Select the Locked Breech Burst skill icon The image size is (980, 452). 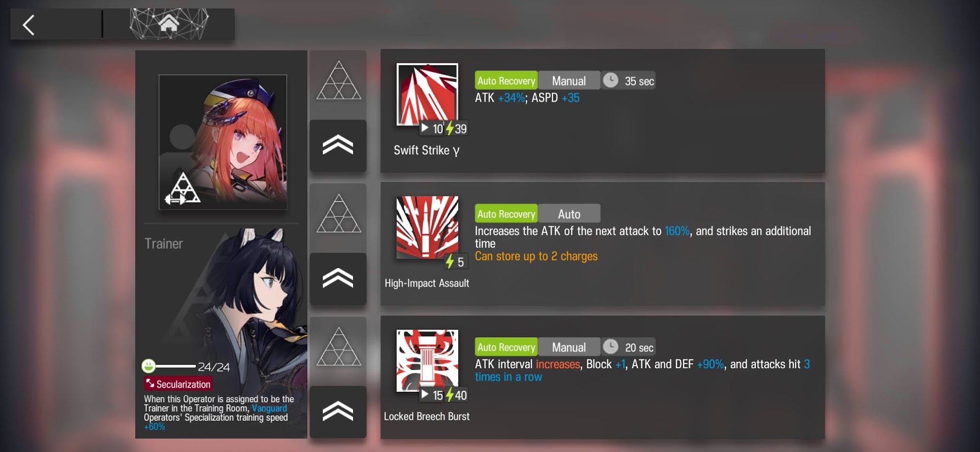[x=427, y=361]
